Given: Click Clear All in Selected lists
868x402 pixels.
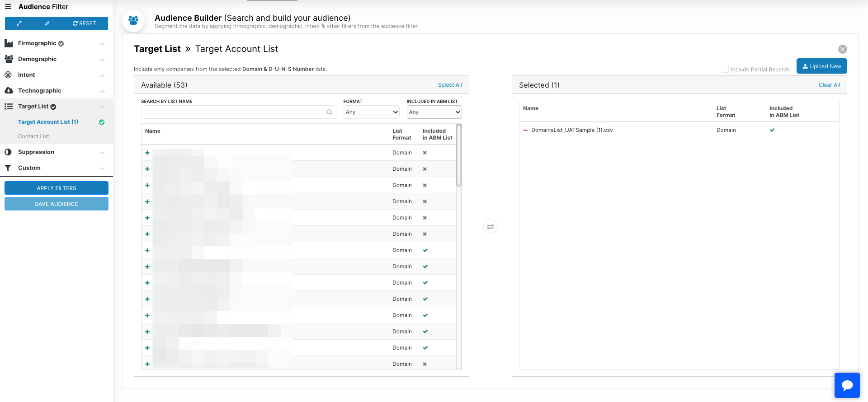Looking at the screenshot, I should point(829,85).
